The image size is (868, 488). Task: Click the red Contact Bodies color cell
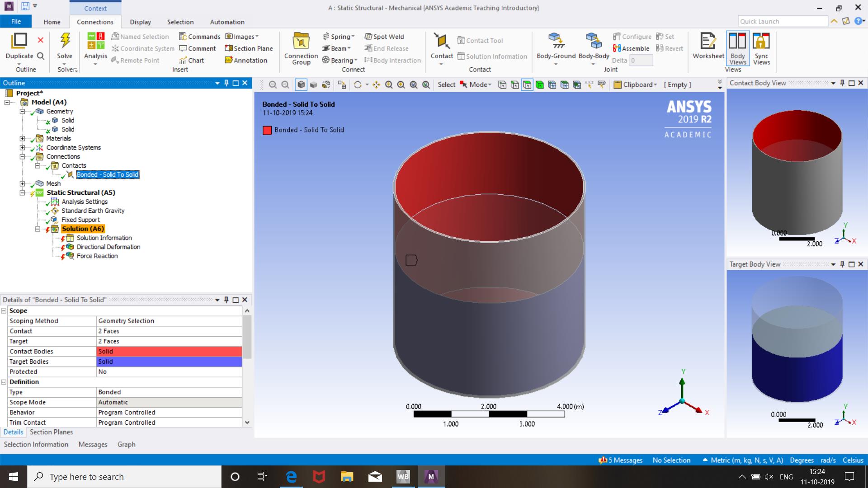pos(169,352)
